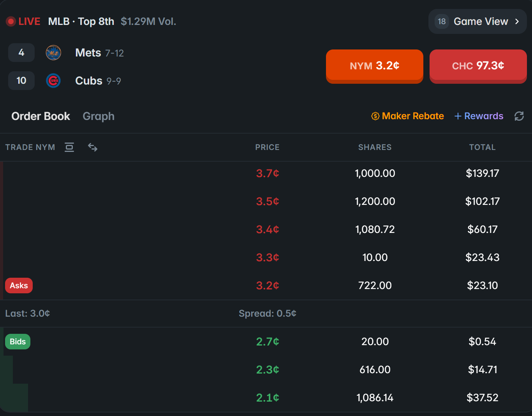Click the MLB · Top 8th label
The height and width of the screenshot is (416, 532).
[x=81, y=21]
